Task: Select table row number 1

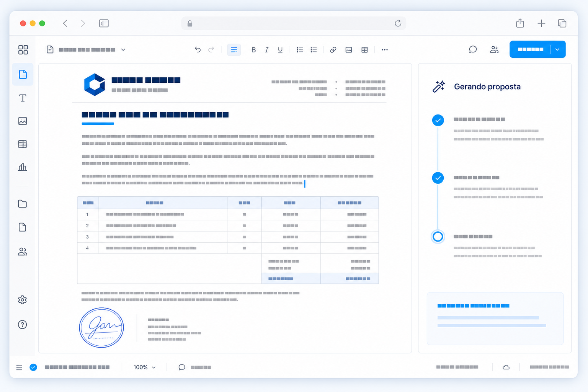Action: click(228, 214)
